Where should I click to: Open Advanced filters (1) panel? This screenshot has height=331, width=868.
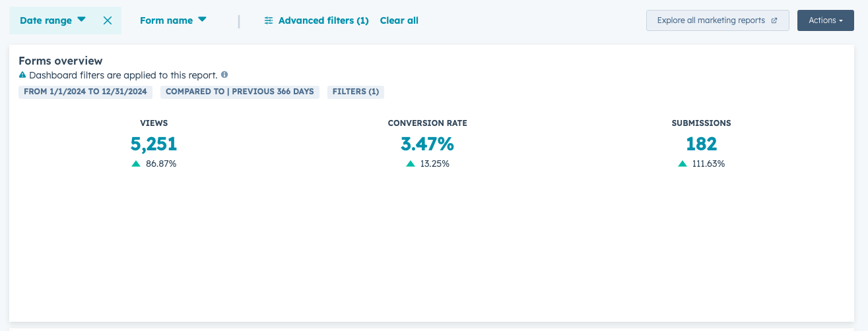(316, 20)
